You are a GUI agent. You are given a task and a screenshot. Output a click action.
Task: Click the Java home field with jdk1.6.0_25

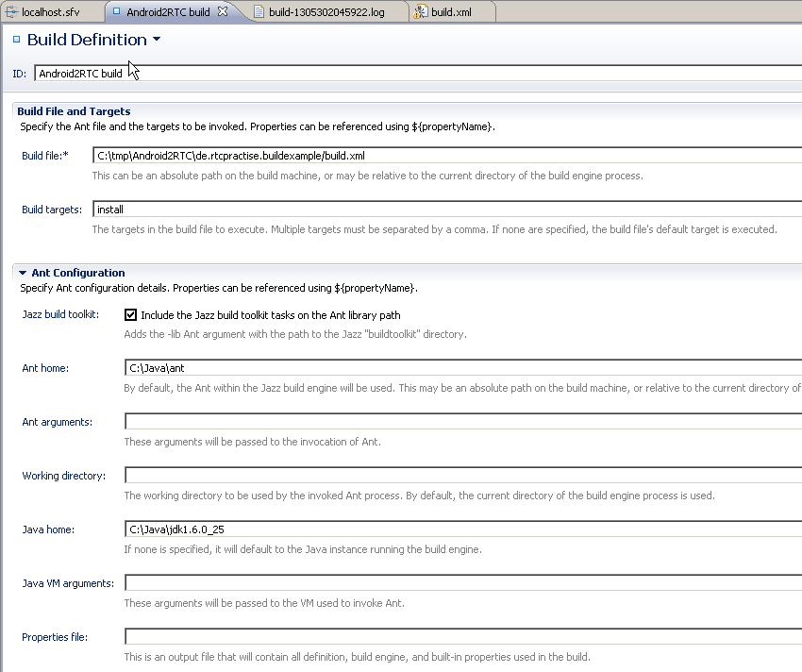click(x=460, y=529)
